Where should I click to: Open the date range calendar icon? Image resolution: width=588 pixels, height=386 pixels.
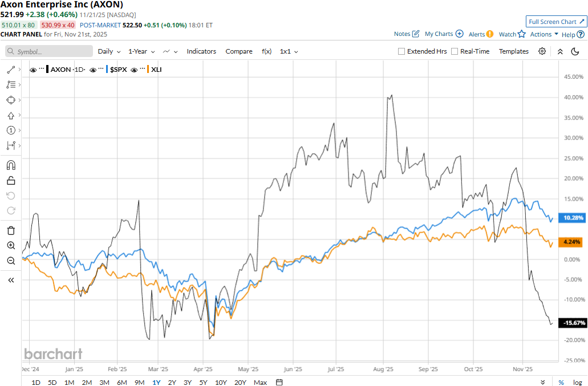point(279,382)
